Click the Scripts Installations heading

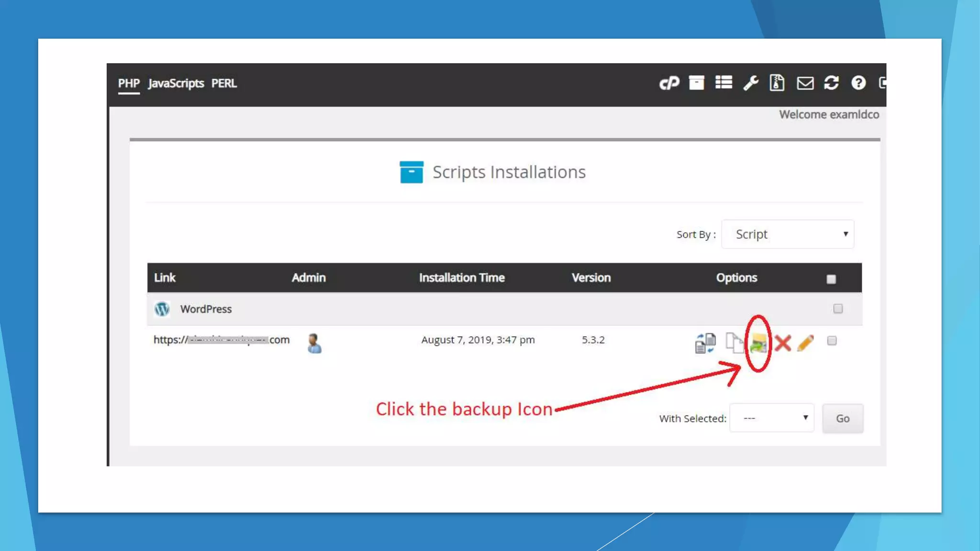509,172
